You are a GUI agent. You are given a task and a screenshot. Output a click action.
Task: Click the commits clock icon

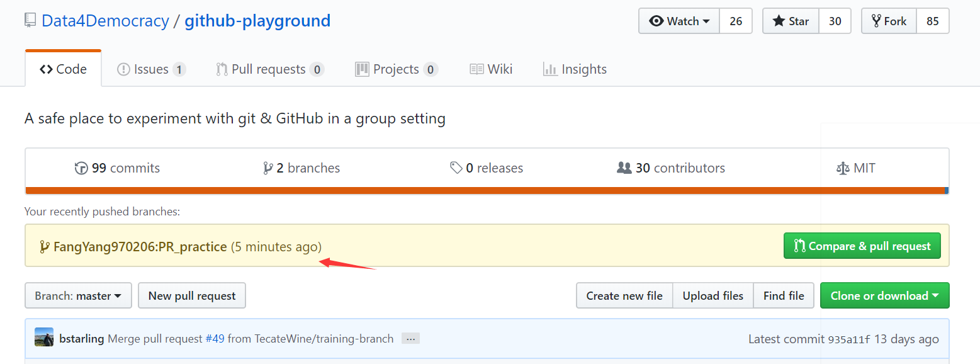tap(81, 168)
